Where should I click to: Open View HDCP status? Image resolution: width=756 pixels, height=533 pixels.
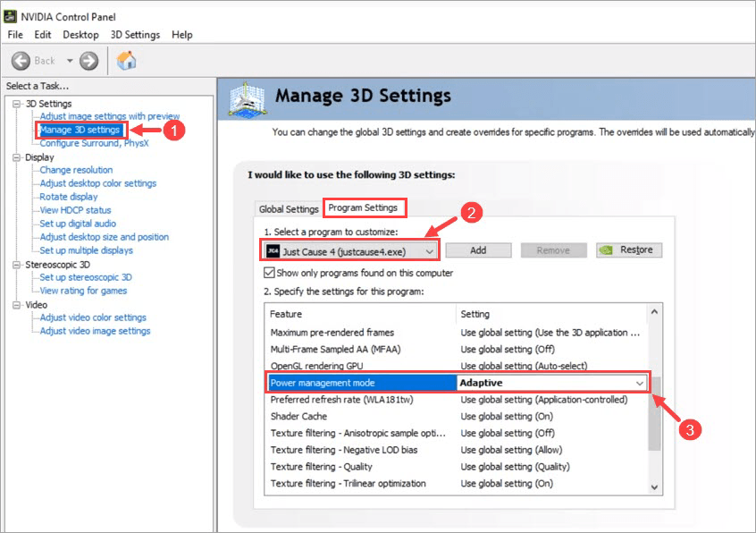pyautogui.click(x=75, y=210)
